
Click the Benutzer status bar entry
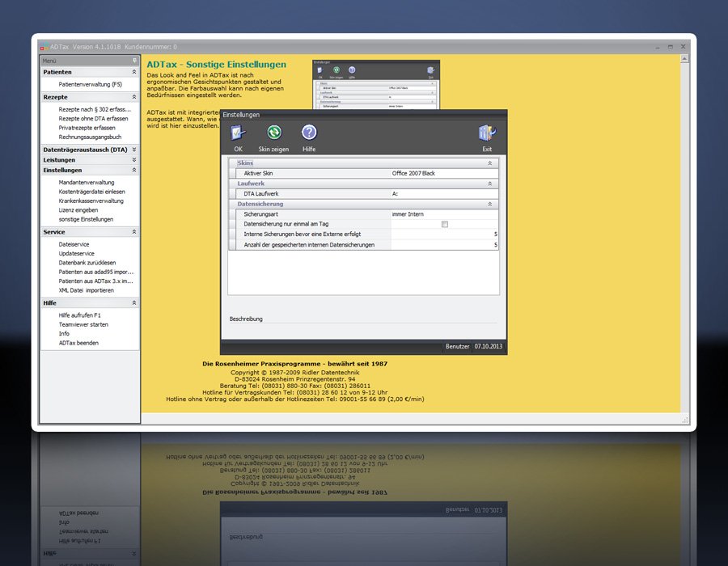click(x=457, y=347)
